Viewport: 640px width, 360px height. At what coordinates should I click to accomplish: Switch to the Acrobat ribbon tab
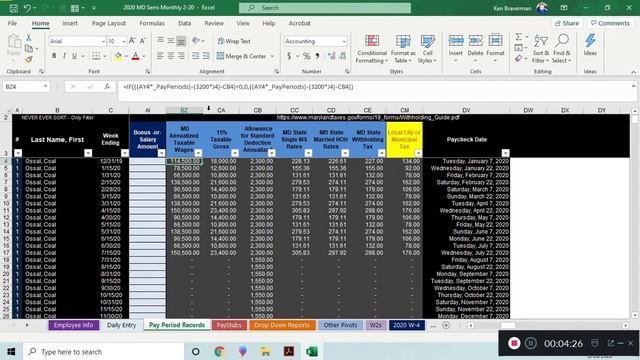(x=300, y=23)
